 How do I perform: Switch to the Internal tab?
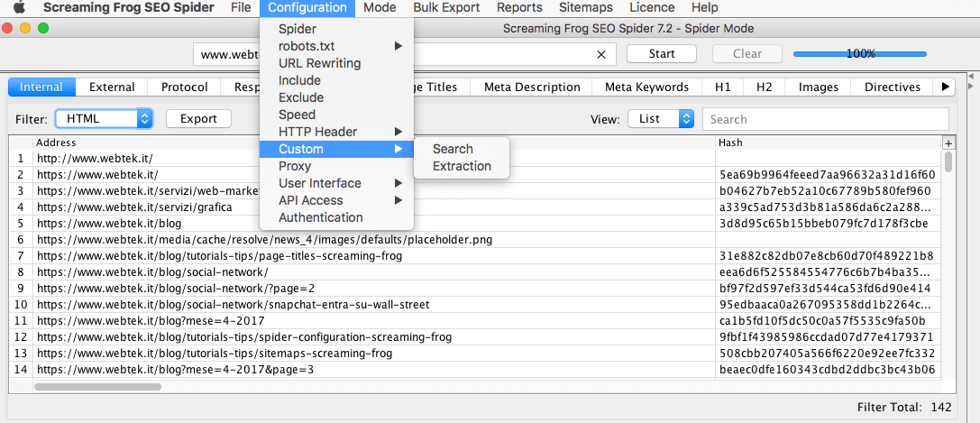(41, 87)
